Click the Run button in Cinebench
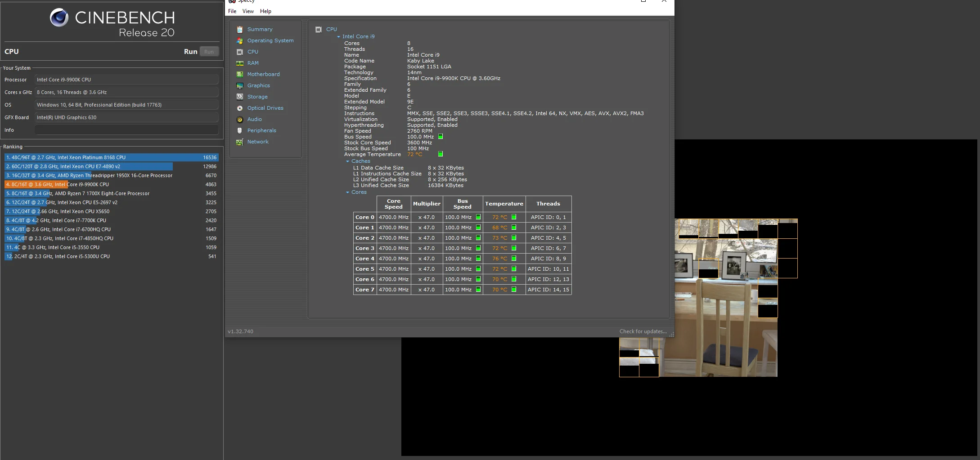 (x=209, y=51)
